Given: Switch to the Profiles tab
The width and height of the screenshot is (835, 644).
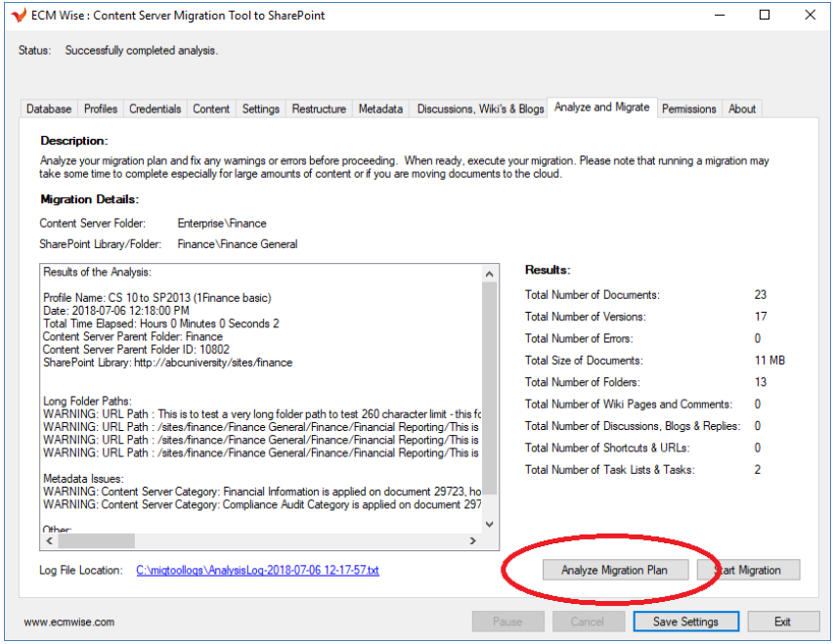Looking at the screenshot, I should tap(101, 109).
